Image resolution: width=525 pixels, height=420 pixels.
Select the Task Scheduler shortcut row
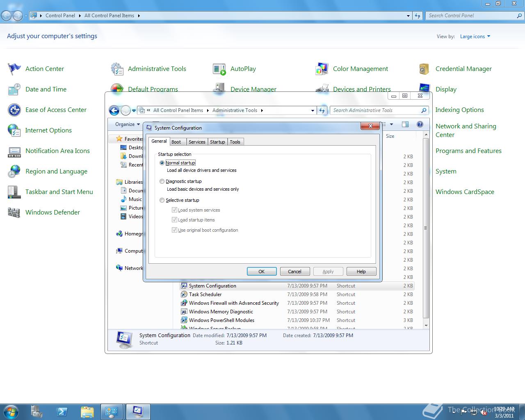tap(297, 294)
